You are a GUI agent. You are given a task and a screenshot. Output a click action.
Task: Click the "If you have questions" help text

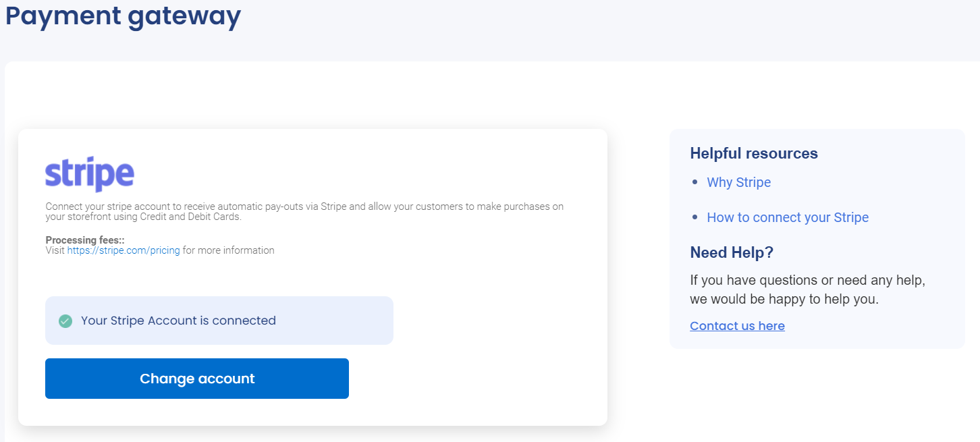pyautogui.click(x=807, y=280)
